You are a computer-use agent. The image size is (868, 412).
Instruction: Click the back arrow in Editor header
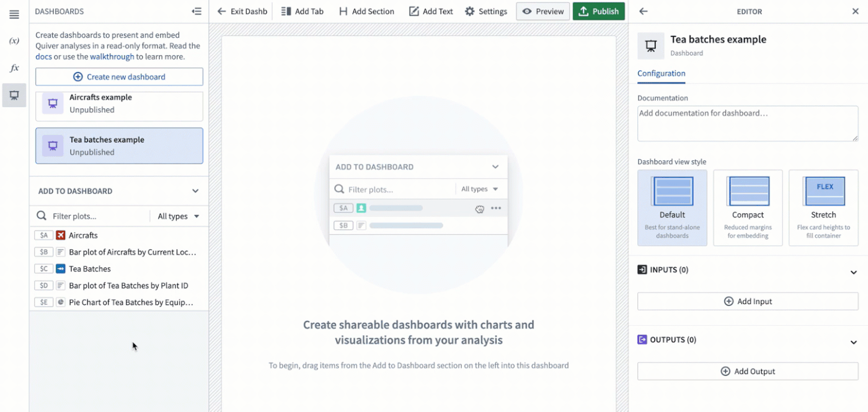(x=644, y=11)
